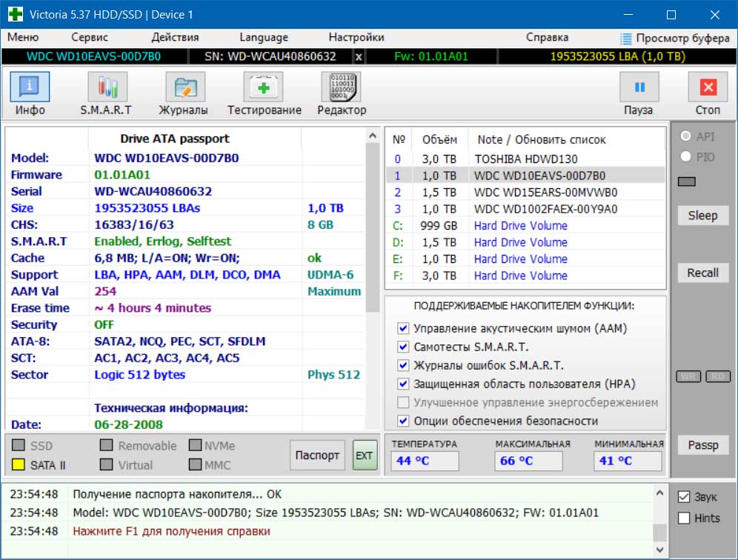Viewport: 738px width, 560px height.
Task: Click the Паспорт button
Action: 317,455
